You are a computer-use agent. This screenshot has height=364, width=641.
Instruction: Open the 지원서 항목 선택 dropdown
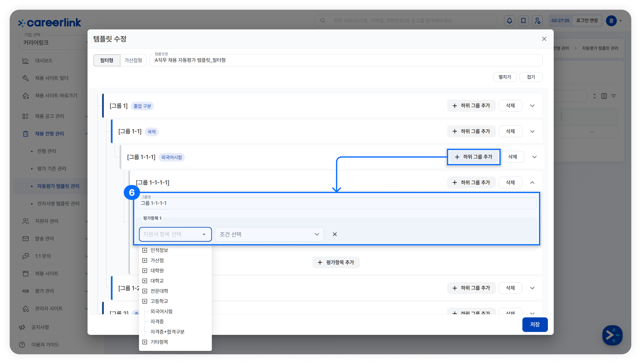(175, 234)
